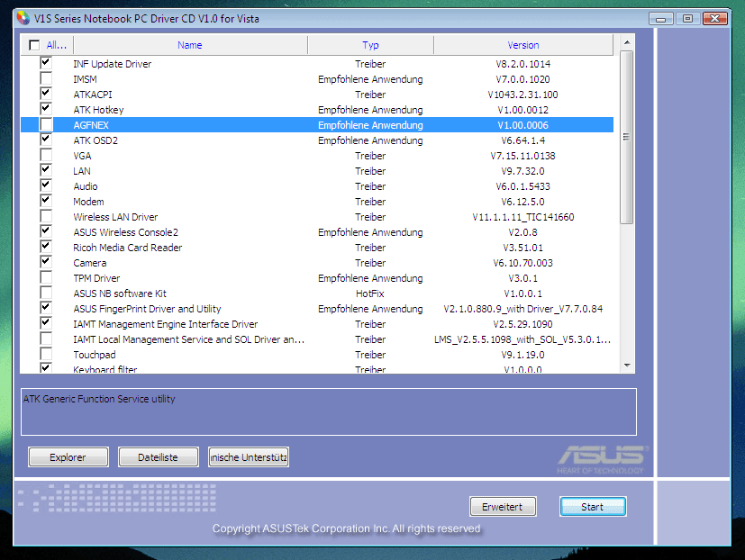The width and height of the screenshot is (745, 560).
Task: Uncheck the Keyboard filter checkbox
Action: pos(46,367)
